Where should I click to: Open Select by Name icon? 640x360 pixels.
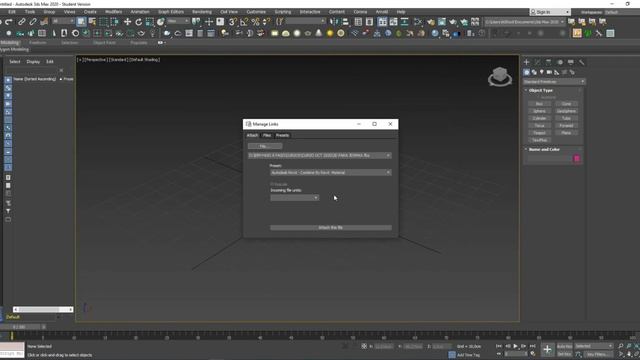[x=92, y=22]
